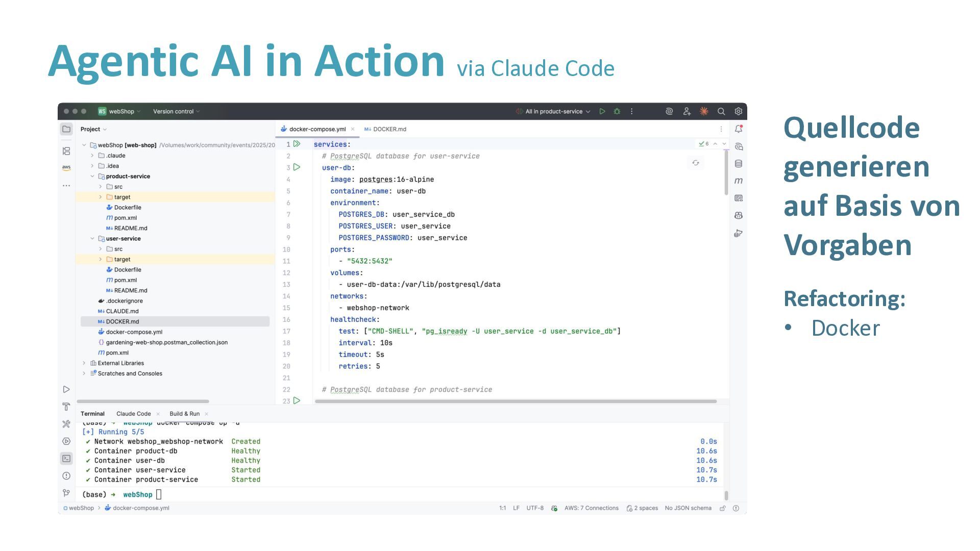Screen dimensions: 980x551
Task: Open the Terminal tool window icon
Action: 66,458
